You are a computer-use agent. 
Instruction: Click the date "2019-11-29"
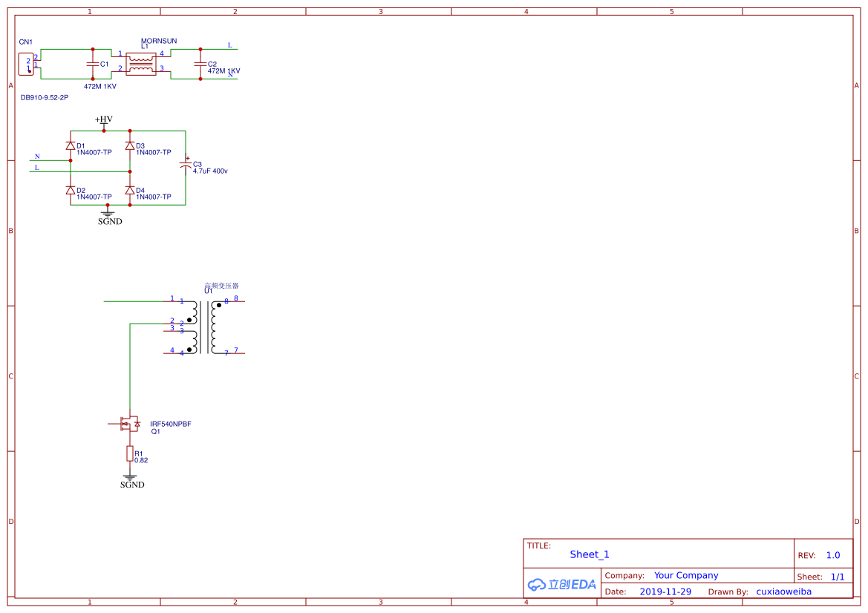[665, 591]
